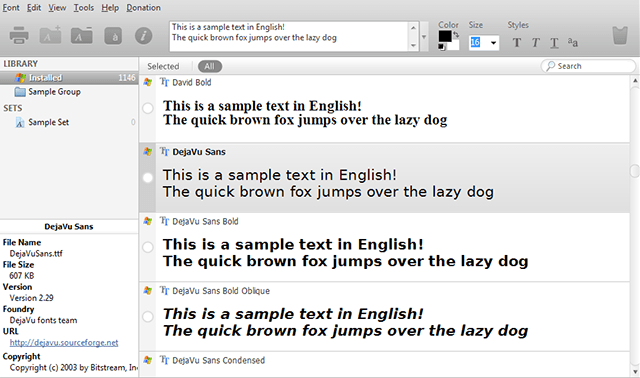640x378 pixels.
Task: Click the TrueType icon beside DejaVu Sans Bold Oblique
Action: pos(164,290)
